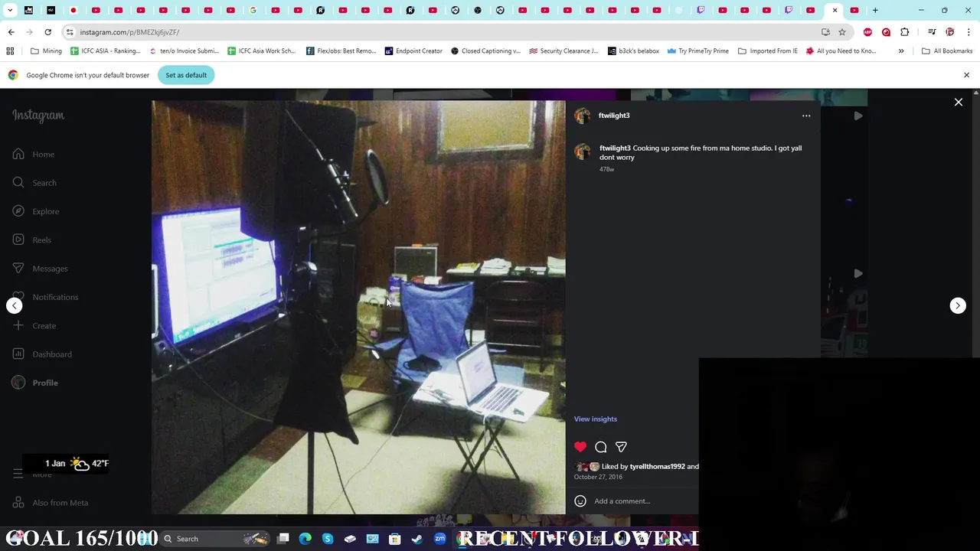Open Profile in the Instagram sidebar

tap(35, 383)
